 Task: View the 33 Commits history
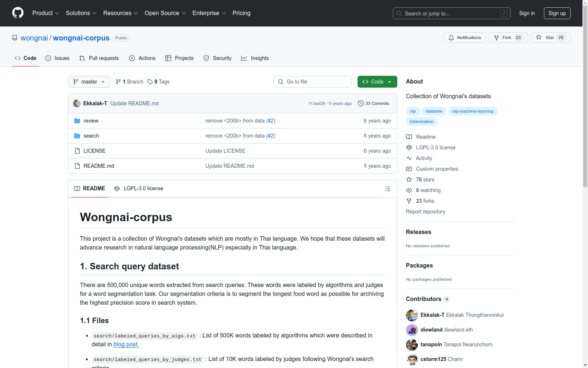coord(373,103)
